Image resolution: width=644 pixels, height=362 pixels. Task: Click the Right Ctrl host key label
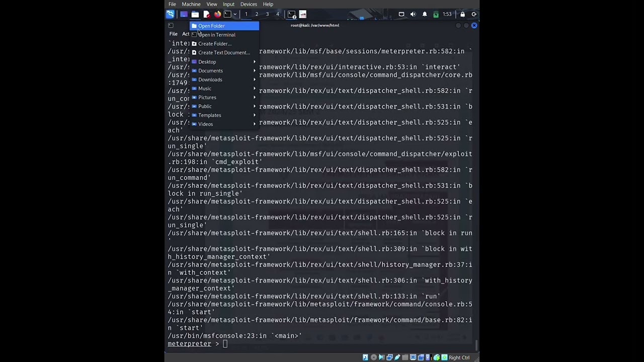[x=459, y=357]
